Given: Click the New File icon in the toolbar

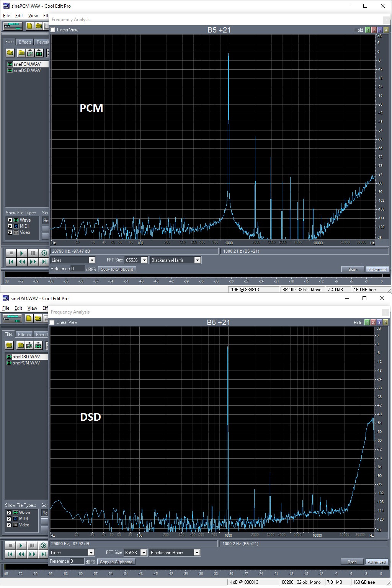Looking at the screenshot, I should [29, 26].
